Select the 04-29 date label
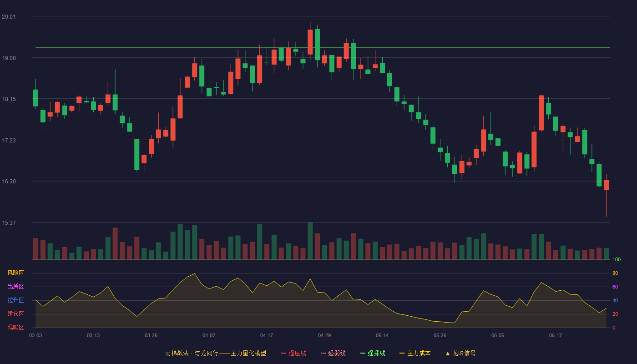 point(324,335)
